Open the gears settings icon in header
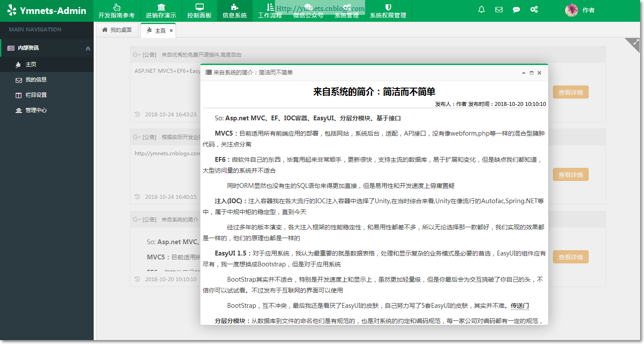The height and width of the screenshot is (344, 644). (534, 10)
